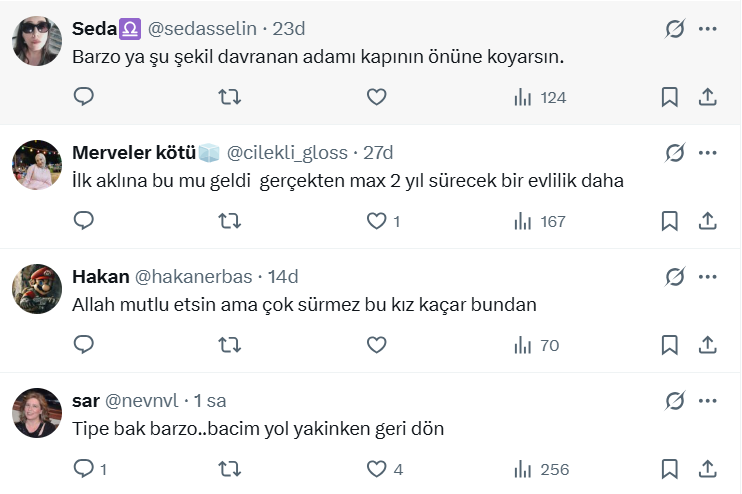
Task: View analytics on Merveler kötü's tweet
Action: click(539, 221)
